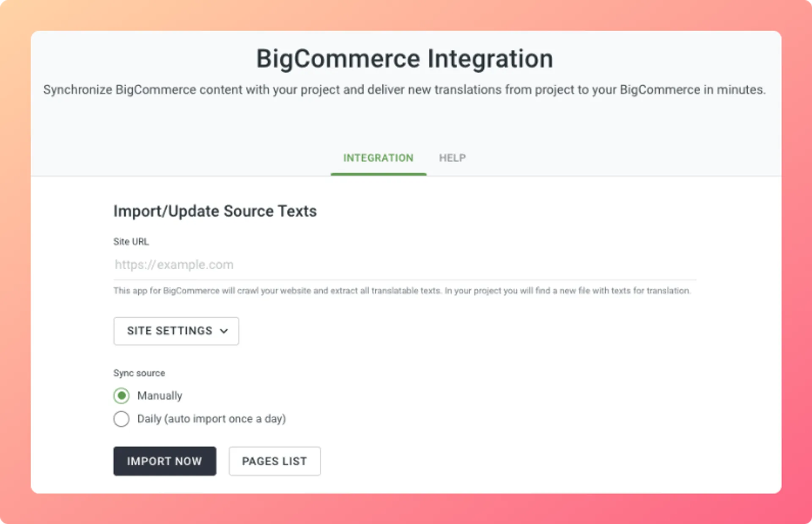Viewport: 812px width, 524px height.
Task: Select the Manually sync source option
Action: [x=121, y=396]
